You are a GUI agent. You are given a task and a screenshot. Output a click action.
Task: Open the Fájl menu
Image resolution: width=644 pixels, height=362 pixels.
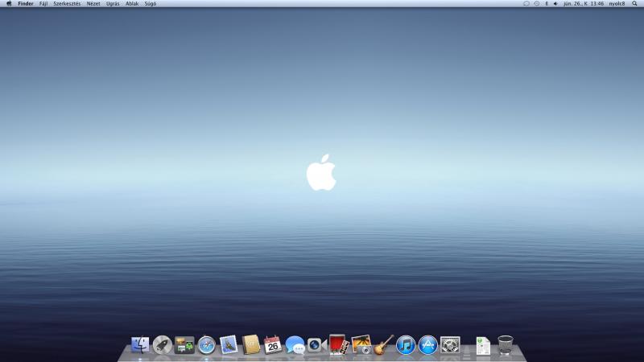point(43,4)
